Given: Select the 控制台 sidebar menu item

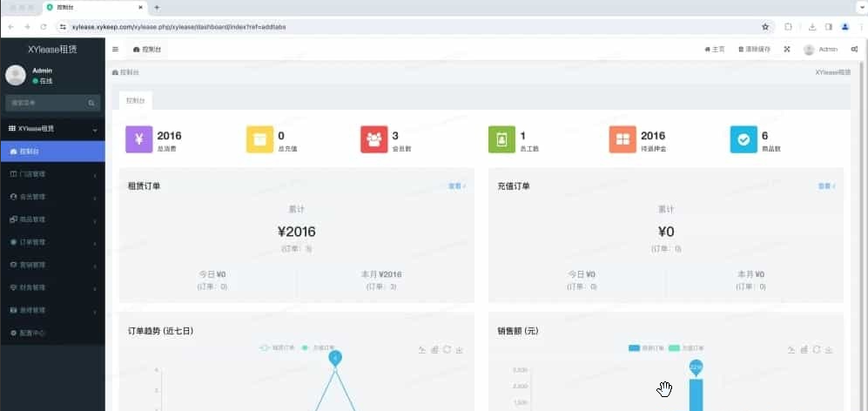Looking at the screenshot, I should pyautogui.click(x=52, y=152).
